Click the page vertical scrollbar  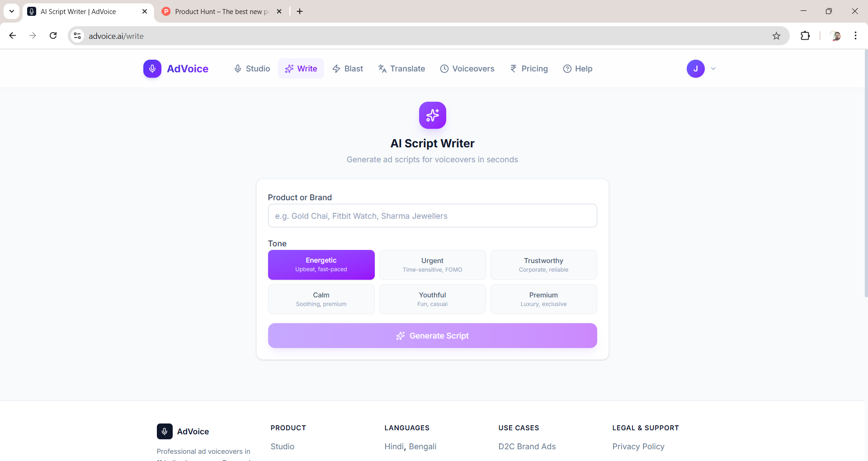[866, 174]
